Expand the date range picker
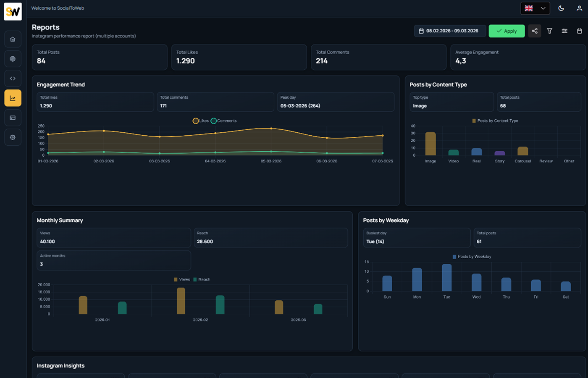Image resolution: width=588 pixels, height=378 pixels. pyautogui.click(x=450, y=30)
